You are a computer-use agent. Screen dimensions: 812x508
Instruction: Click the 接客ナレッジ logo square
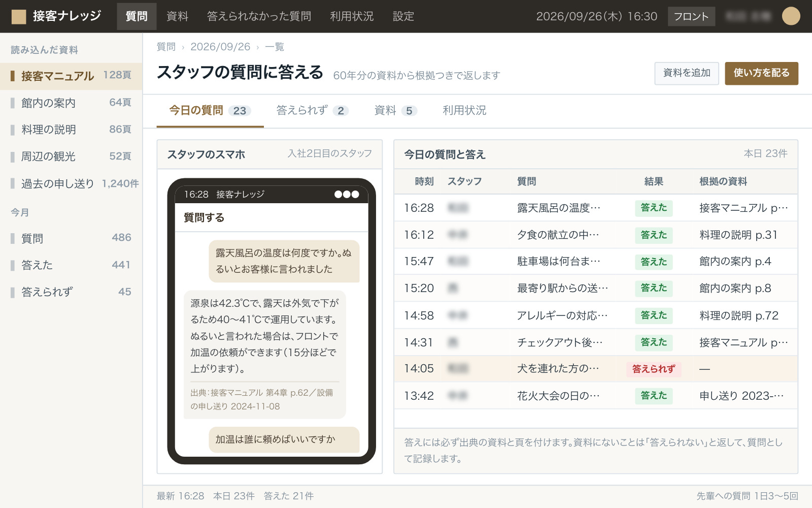point(19,16)
